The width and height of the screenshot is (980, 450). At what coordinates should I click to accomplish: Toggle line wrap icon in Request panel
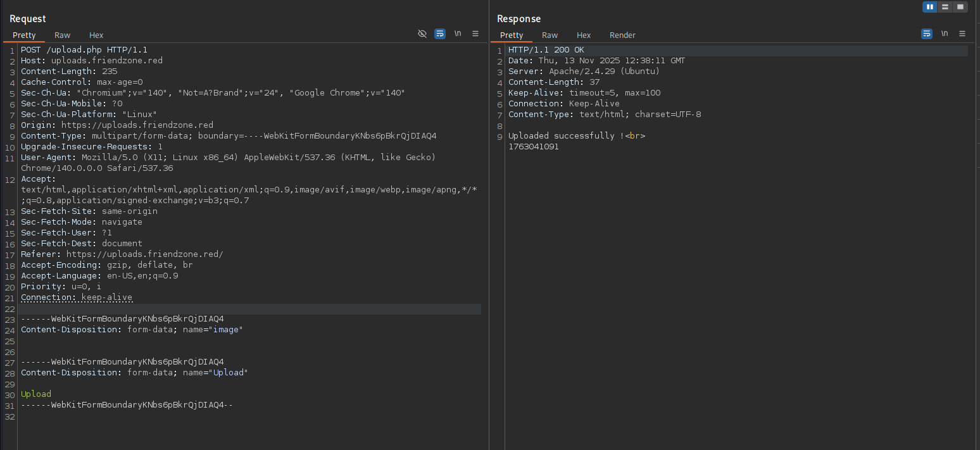(440, 34)
